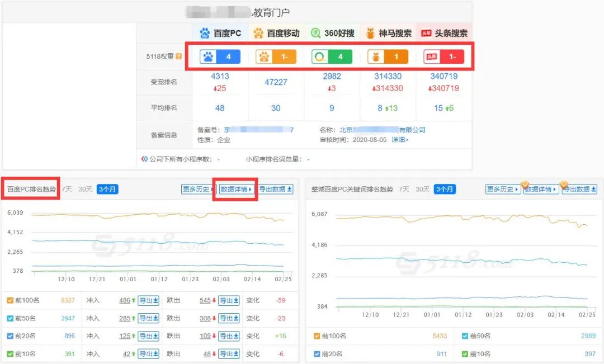Click the export icon beside 跌出 48
604x364 pixels.
pyautogui.click(x=229, y=354)
